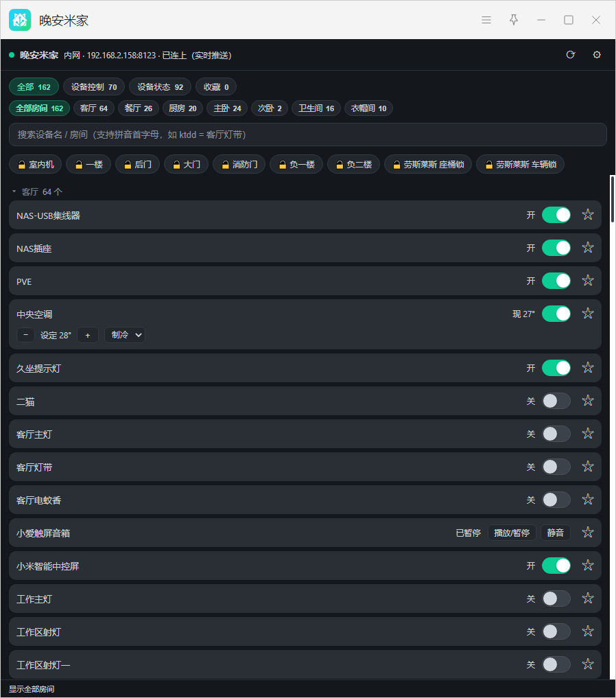616x698 pixels.
Task: Click the 后门 lock chip
Action: 137,164
